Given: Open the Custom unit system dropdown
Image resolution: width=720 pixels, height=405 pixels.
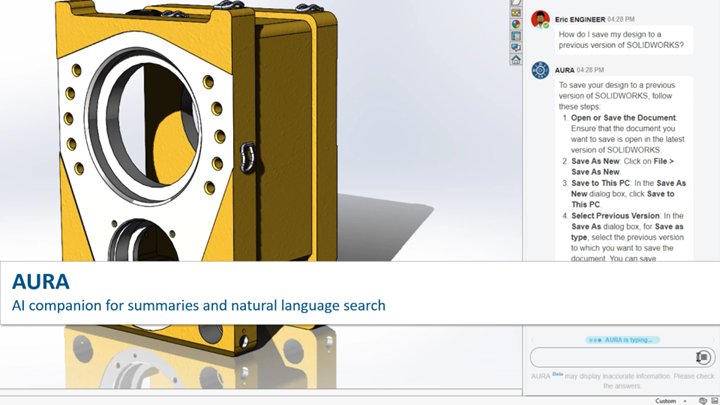Looking at the screenshot, I should pyautogui.click(x=670, y=401).
